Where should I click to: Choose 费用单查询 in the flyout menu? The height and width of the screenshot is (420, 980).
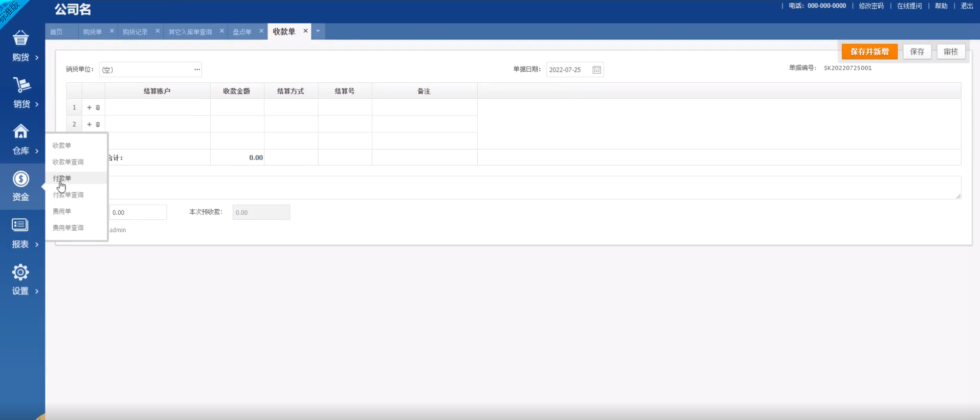click(68, 228)
